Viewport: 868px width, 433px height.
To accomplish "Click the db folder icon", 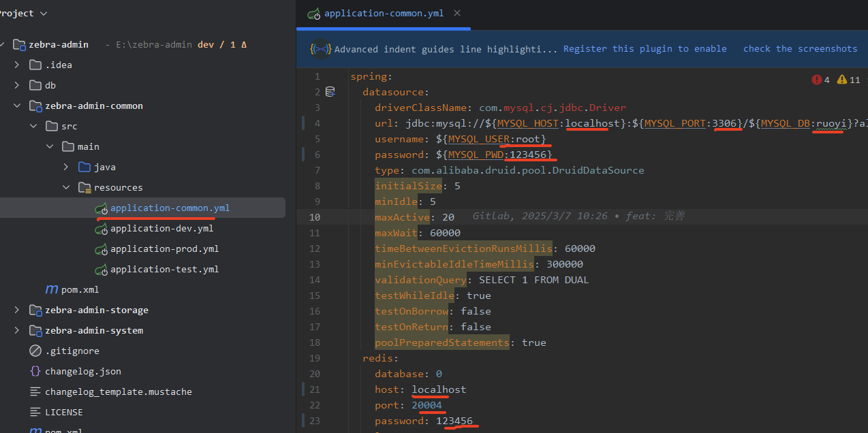I will click(x=35, y=85).
